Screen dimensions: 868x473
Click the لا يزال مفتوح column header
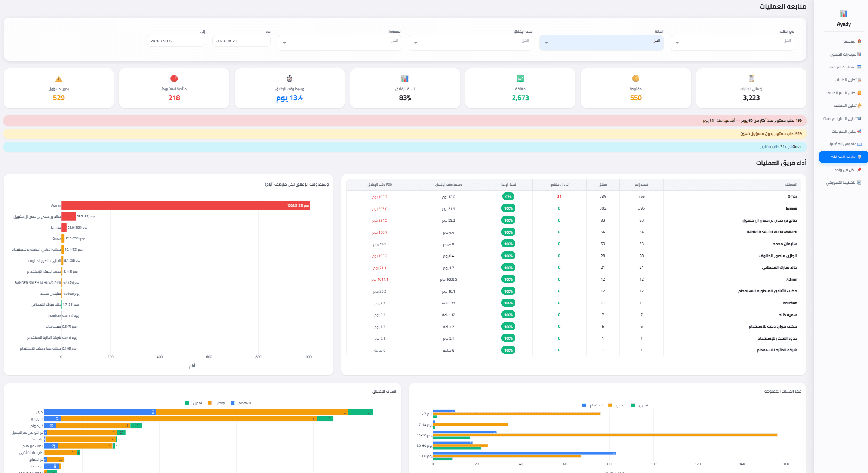559,185
